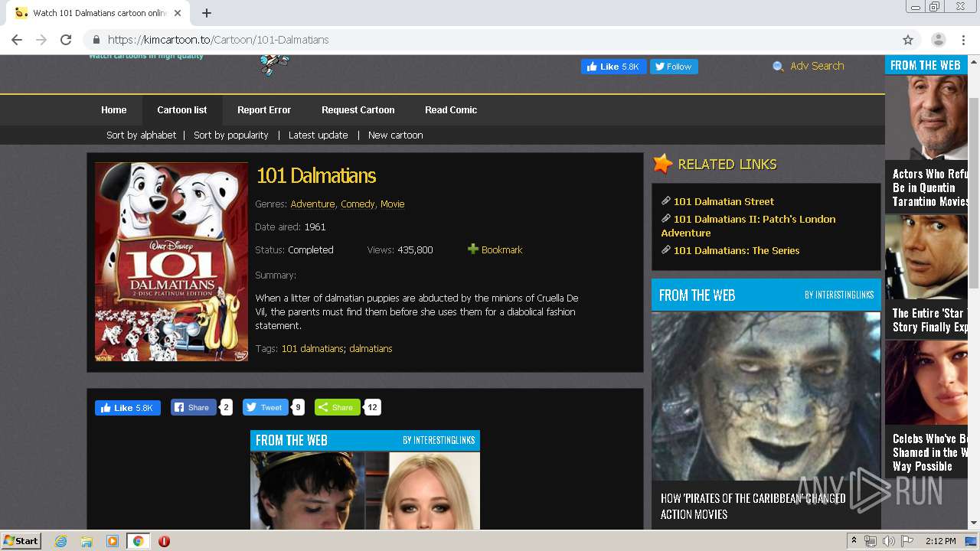This screenshot has height=551, width=980.
Task: Click the top Facebook Like 5.8K button
Action: 613,67
